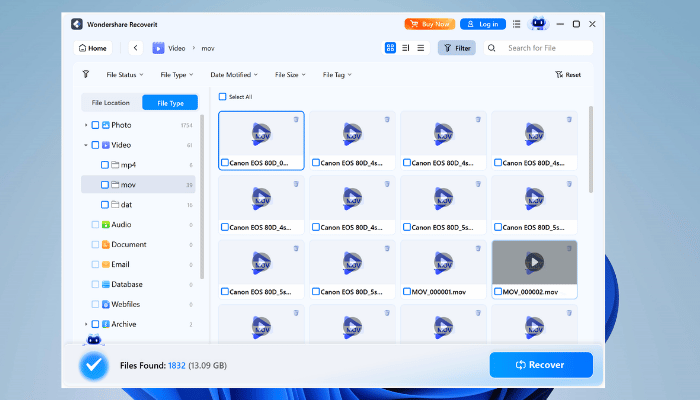Viewport: 700px width, 400px height.
Task: Check the dat folder checkbox
Action: coord(105,204)
